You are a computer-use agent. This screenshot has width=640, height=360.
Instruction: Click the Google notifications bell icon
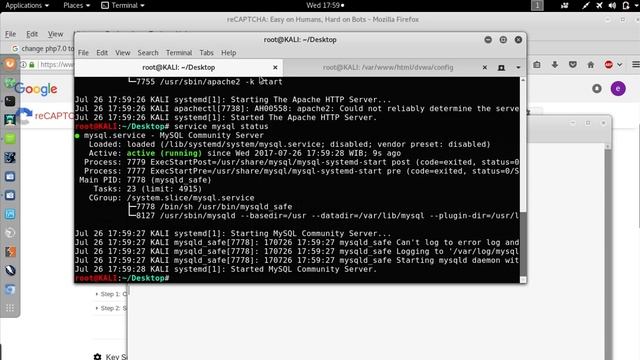[597, 88]
